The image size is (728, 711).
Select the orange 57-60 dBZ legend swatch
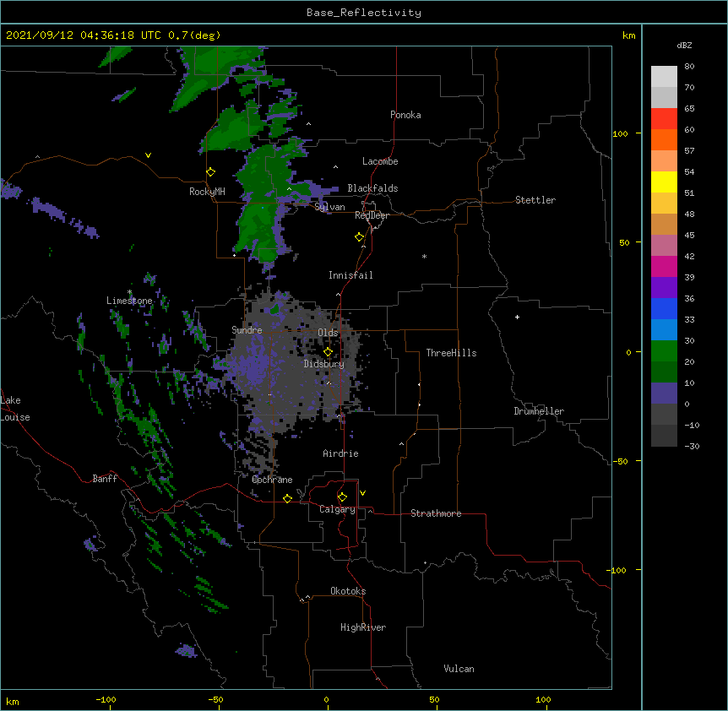pos(664,139)
